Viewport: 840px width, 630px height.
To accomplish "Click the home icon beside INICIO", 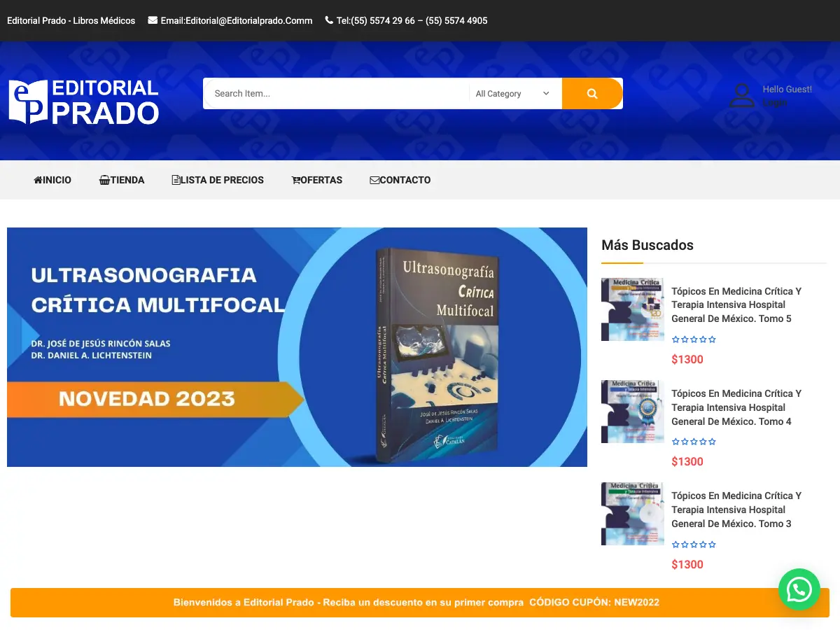I will [x=38, y=180].
